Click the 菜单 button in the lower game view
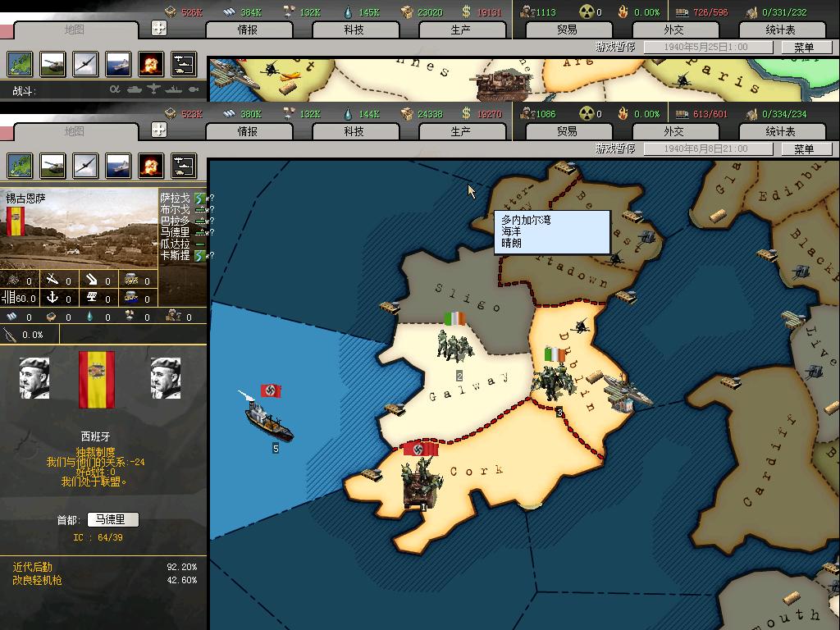This screenshot has width=840, height=630. pos(806,149)
